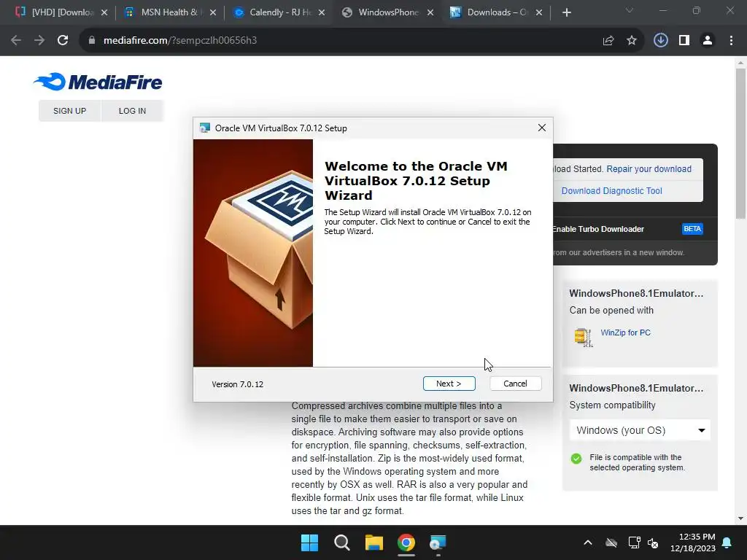Viewport: 747px width, 560px height.
Task: Click the network display tray icon
Action: click(634, 542)
